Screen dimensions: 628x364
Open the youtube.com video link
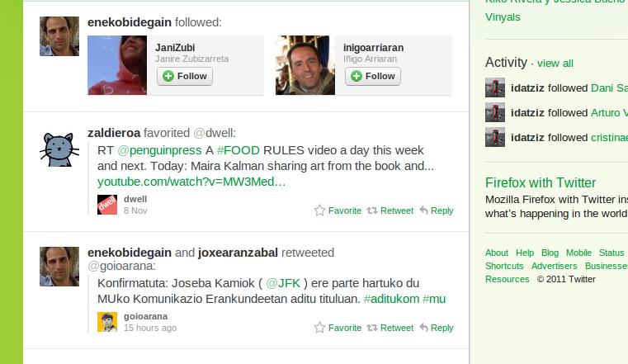point(191,181)
